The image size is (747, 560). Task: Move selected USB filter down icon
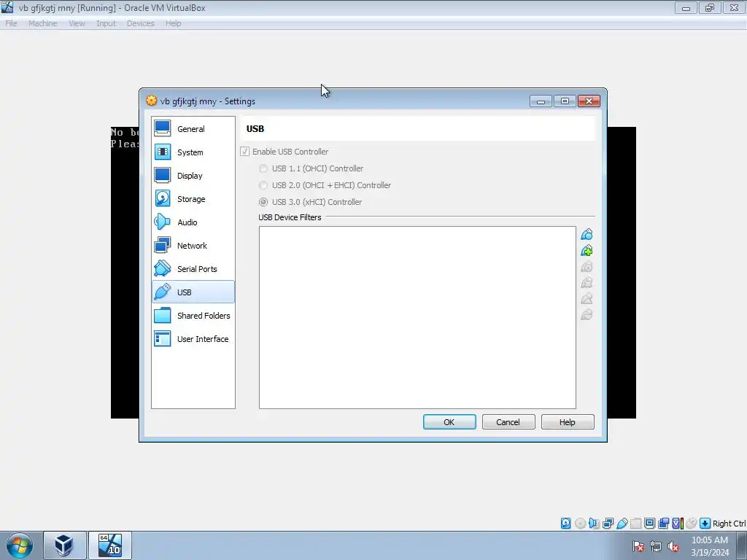click(587, 315)
